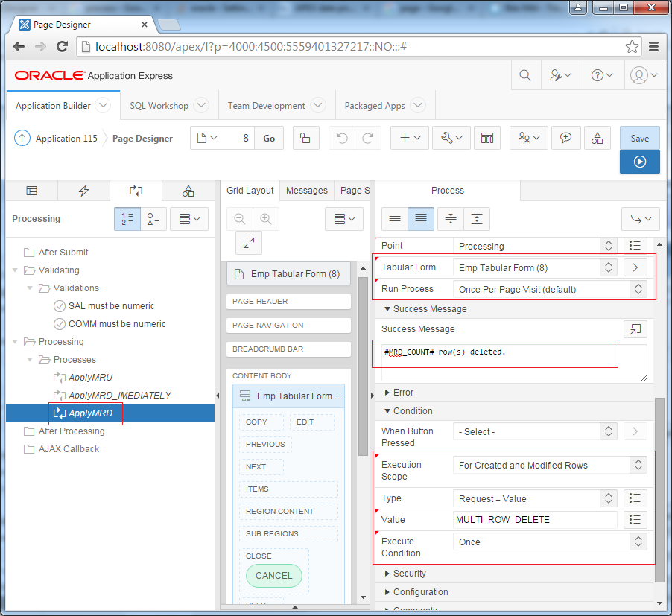The image size is (672, 616).
Task: Redo the last change
Action: click(x=368, y=138)
